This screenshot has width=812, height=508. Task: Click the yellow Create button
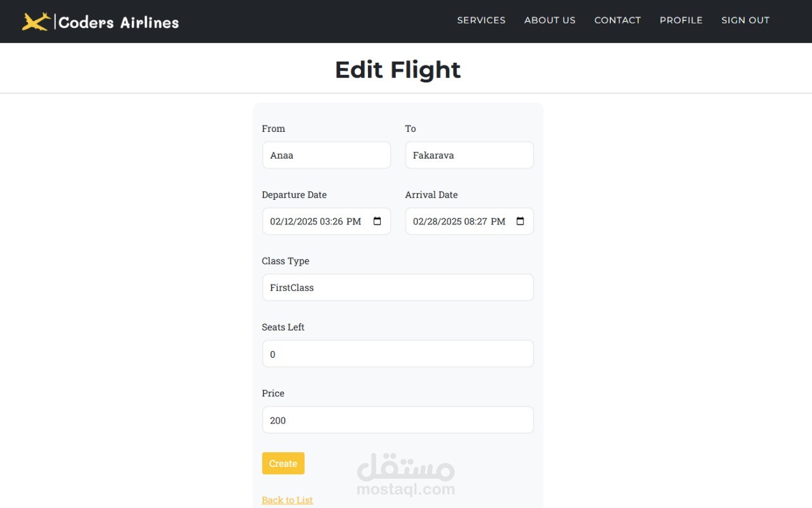tap(283, 464)
